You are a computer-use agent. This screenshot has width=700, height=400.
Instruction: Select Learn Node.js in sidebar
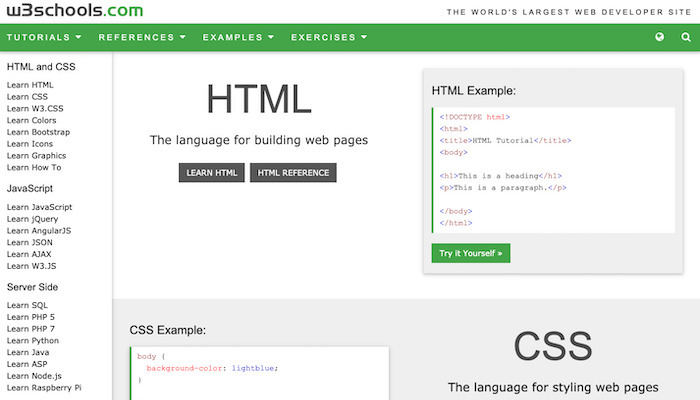click(x=34, y=376)
